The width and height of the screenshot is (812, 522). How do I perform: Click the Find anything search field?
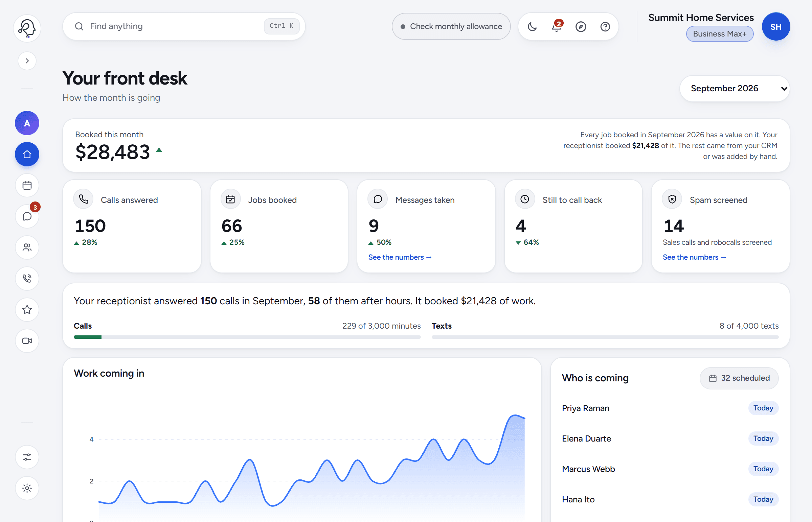pyautogui.click(x=184, y=26)
